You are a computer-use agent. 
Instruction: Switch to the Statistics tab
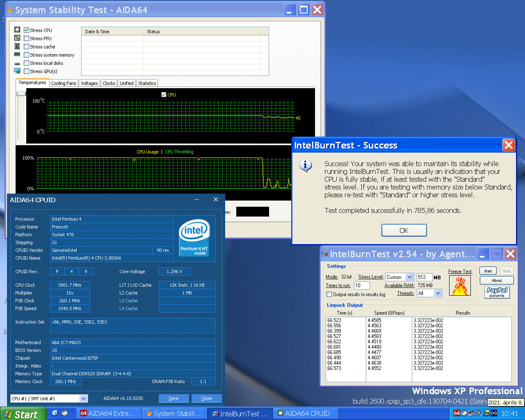click(x=147, y=83)
